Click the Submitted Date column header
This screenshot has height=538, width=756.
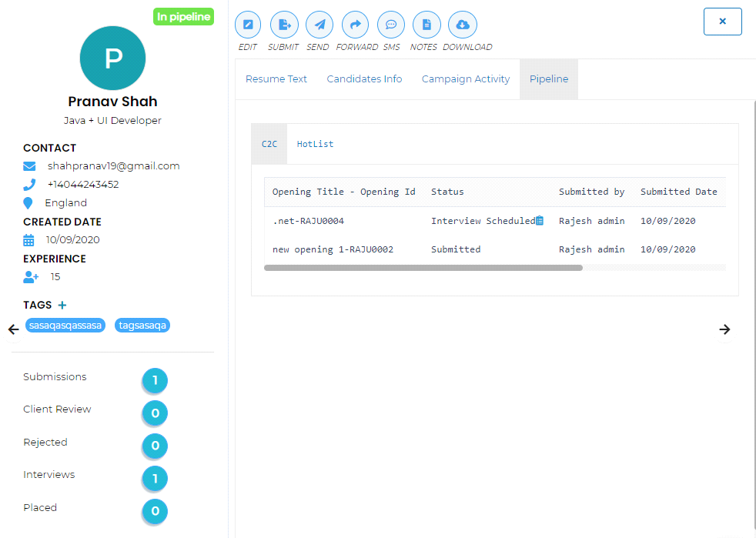click(678, 192)
